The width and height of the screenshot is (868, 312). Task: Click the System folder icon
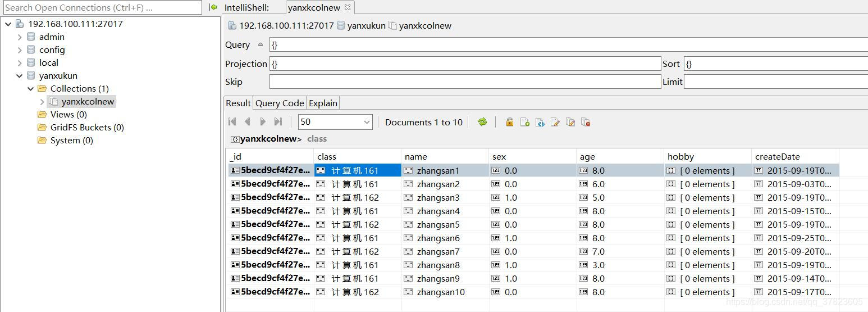[x=42, y=140]
